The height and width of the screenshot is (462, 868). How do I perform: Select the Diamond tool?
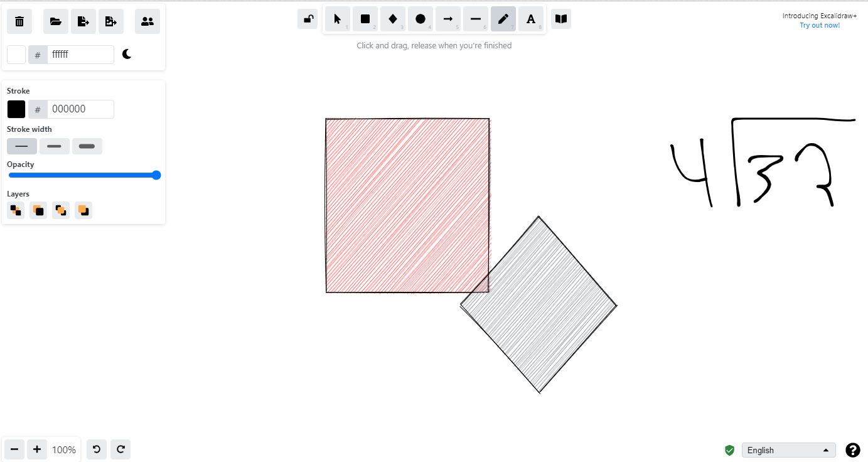[x=392, y=18]
